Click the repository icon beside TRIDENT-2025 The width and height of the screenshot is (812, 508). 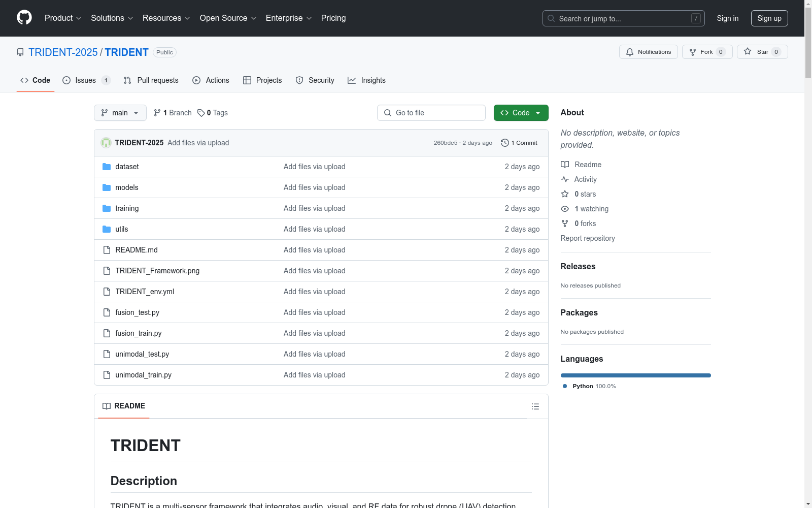pyautogui.click(x=20, y=52)
